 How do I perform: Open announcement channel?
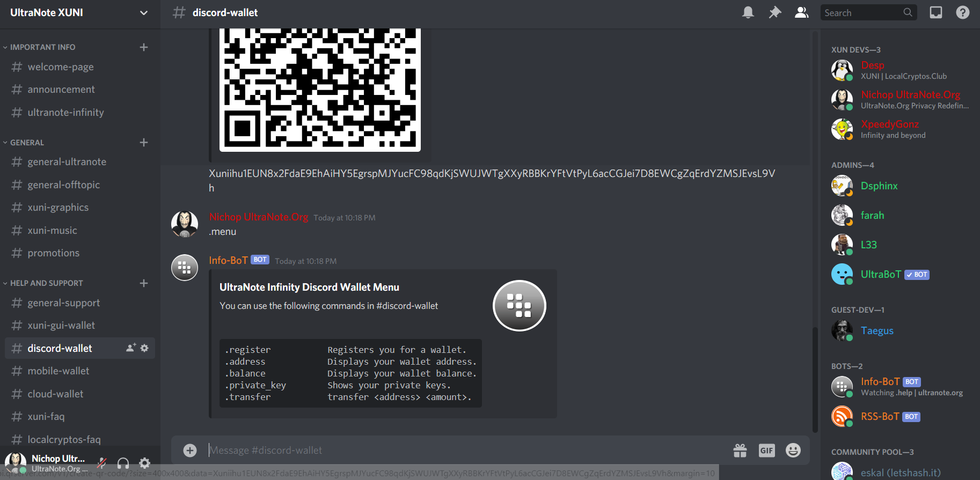click(x=79, y=90)
